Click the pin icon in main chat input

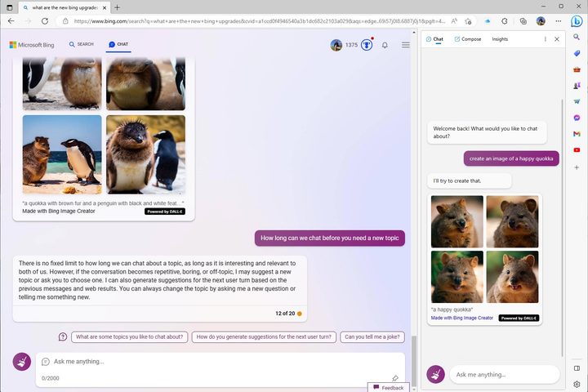[x=395, y=378]
